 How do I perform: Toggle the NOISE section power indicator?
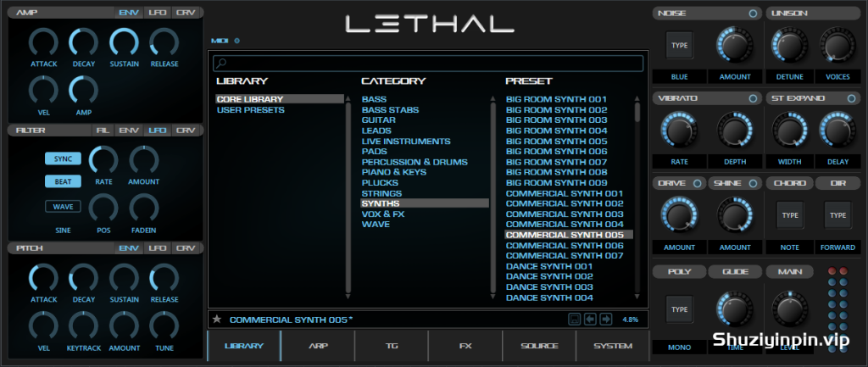(x=753, y=14)
